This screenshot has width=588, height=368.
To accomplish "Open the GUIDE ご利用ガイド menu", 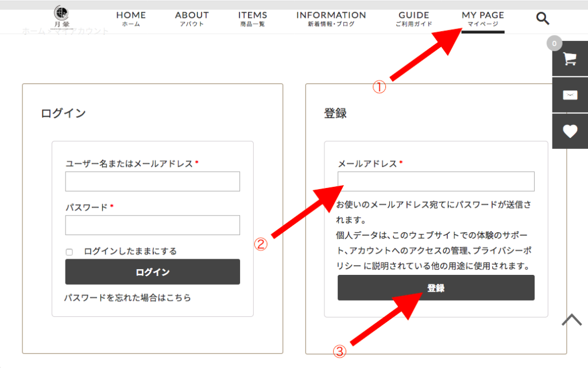I will click(413, 18).
